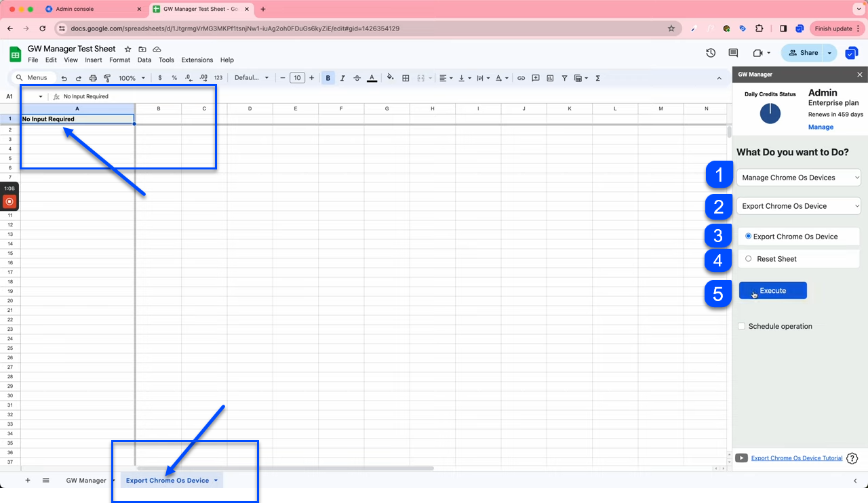Open the Sheets home logo
868x503 pixels.
15,54
